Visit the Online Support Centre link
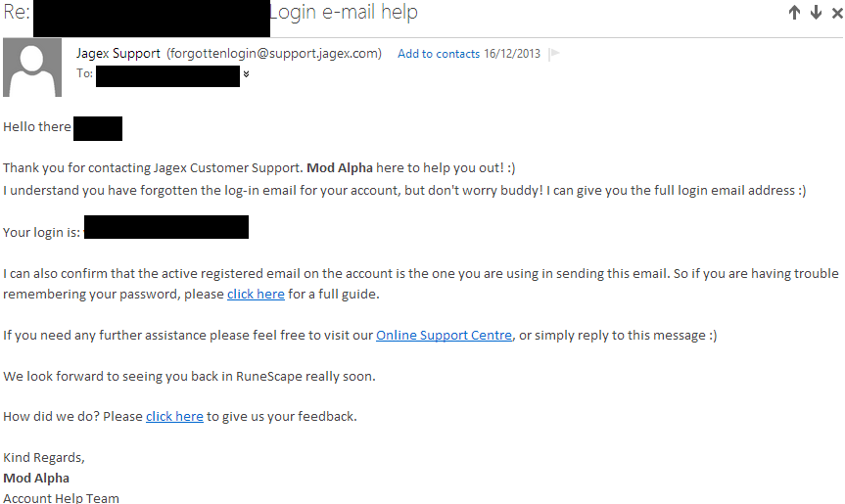Viewport: 845px width, 504px height. click(444, 335)
